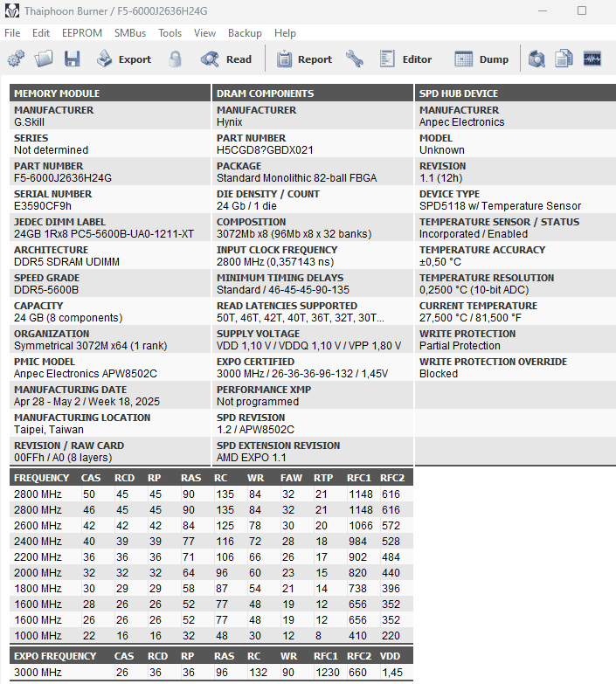Click the XMP Not programmed value
The height and width of the screenshot is (684, 616).
coord(258,401)
